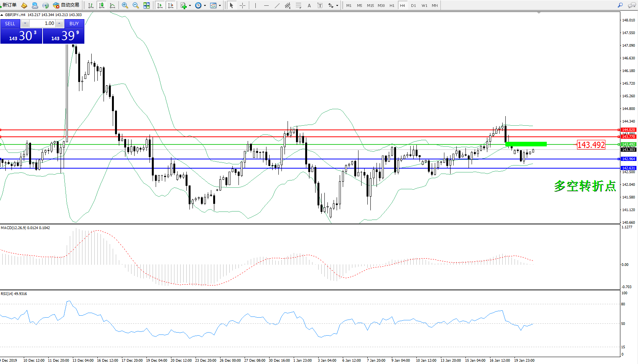Expand the periodicity clock dropdown arrow
The image size is (638, 364).
coord(205,5)
